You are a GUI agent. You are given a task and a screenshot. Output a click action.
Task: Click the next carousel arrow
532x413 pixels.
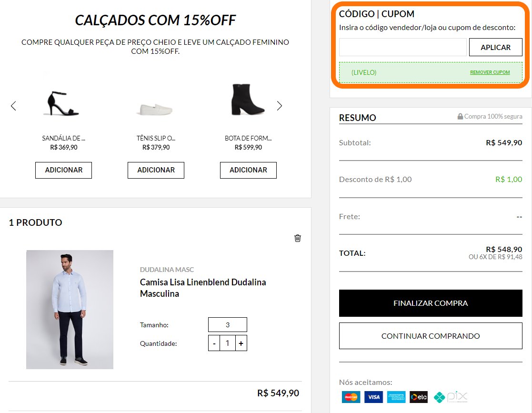click(x=280, y=106)
